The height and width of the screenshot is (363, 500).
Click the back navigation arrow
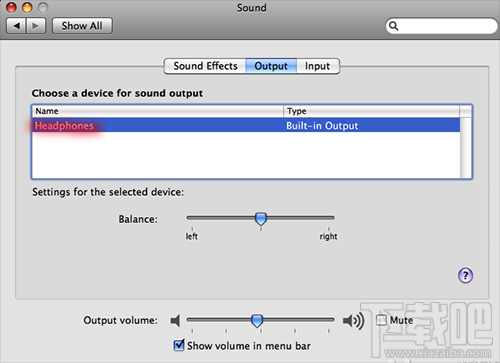(x=16, y=26)
